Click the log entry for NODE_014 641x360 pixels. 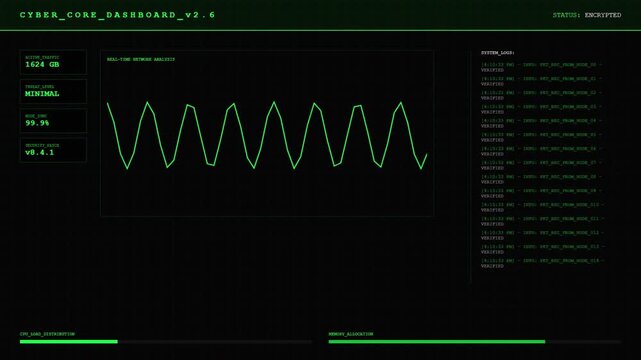[542, 263]
